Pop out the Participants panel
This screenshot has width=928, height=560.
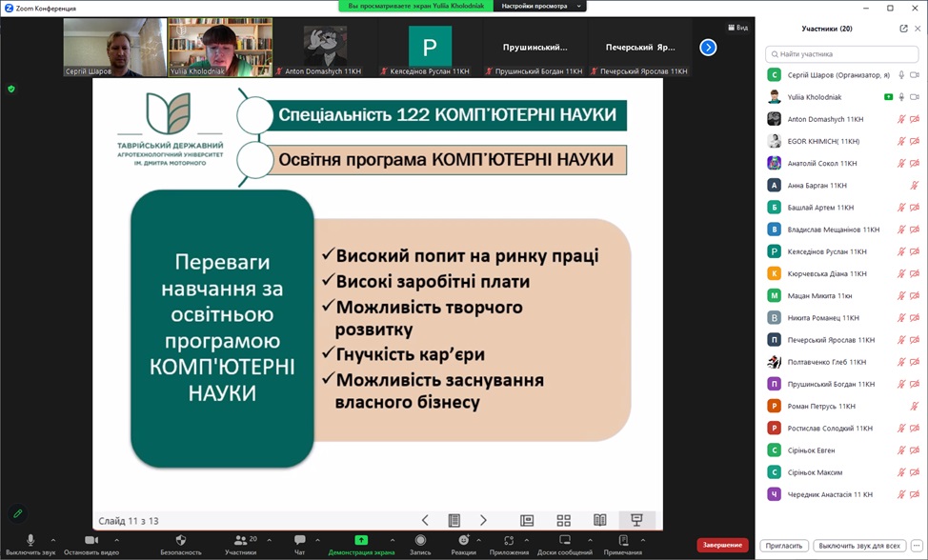pos(903,29)
